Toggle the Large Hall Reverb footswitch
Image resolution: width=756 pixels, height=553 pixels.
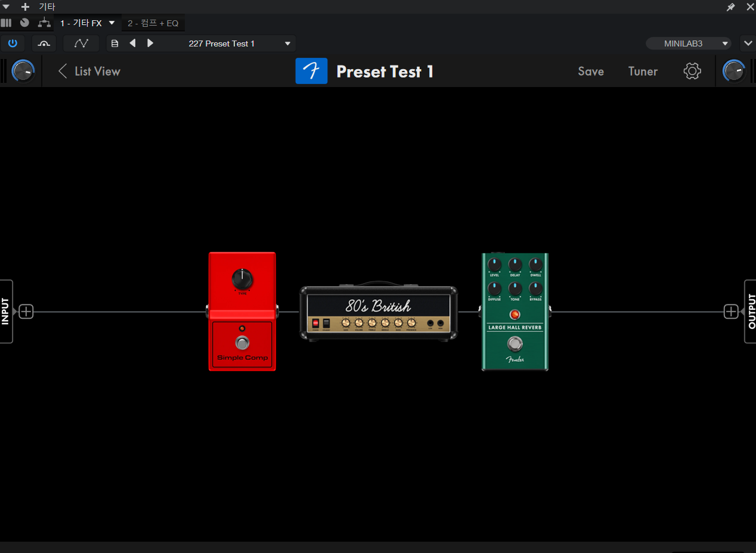(515, 344)
